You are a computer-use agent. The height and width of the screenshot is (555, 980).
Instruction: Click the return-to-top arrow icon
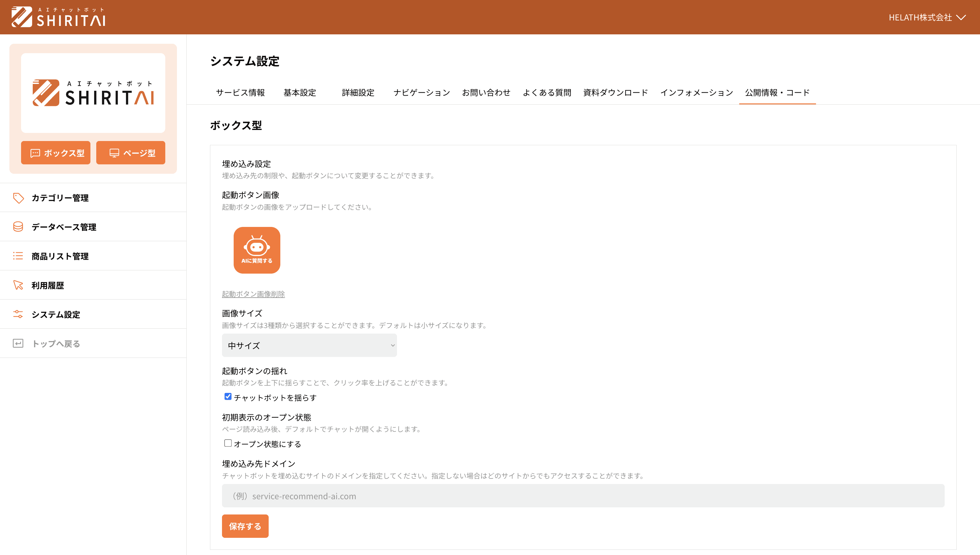click(x=18, y=343)
